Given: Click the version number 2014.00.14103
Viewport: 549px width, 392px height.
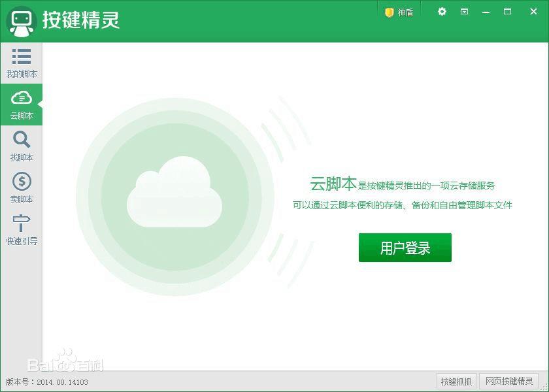Looking at the screenshot, I should pyautogui.click(x=63, y=382).
